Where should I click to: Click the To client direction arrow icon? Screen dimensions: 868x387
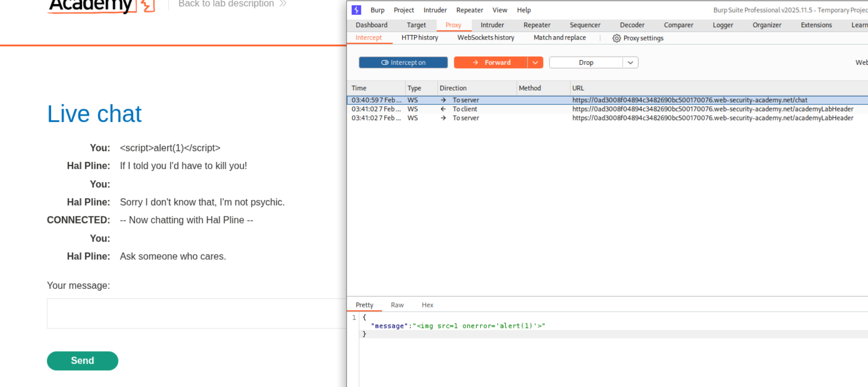443,109
